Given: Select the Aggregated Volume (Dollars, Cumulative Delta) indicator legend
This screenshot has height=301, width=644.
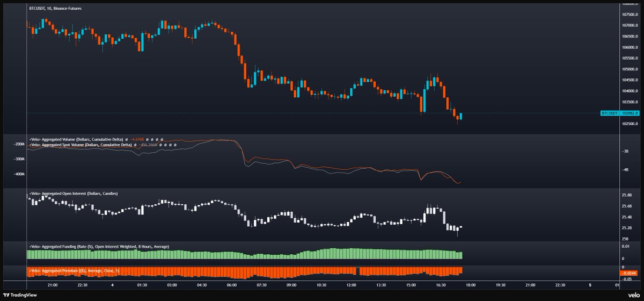Looking at the screenshot, I should pos(76,139).
